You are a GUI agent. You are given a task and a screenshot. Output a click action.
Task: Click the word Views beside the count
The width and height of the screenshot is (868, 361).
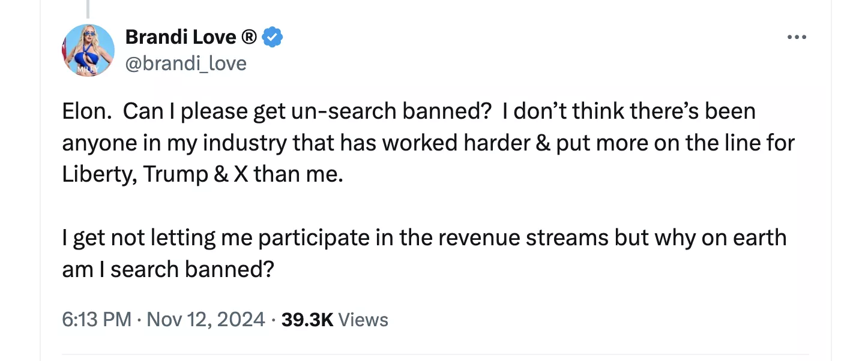(363, 319)
